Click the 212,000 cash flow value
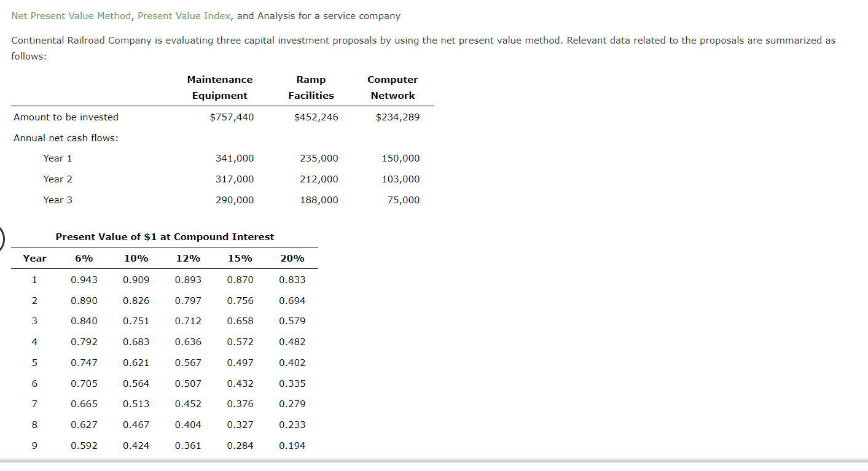Image resolution: width=868 pixels, height=471 pixels. 319,179
